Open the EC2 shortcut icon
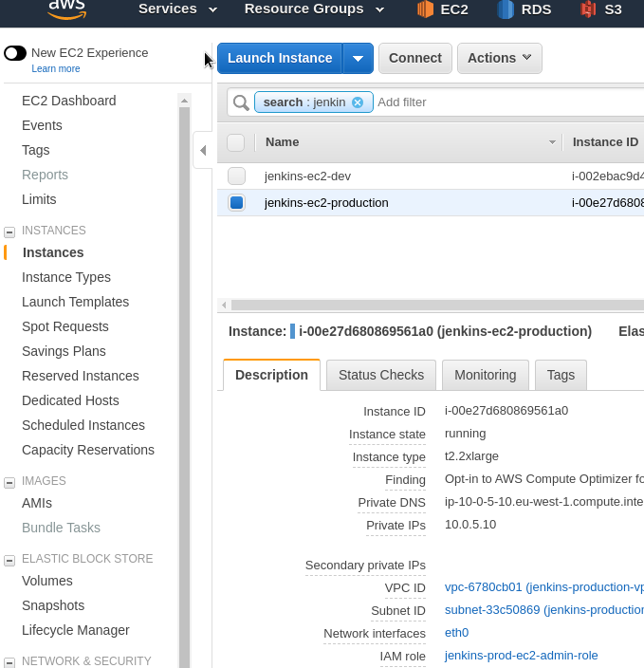Screen dimensions: 644x668 pyautogui.click(x=425, y=9)
